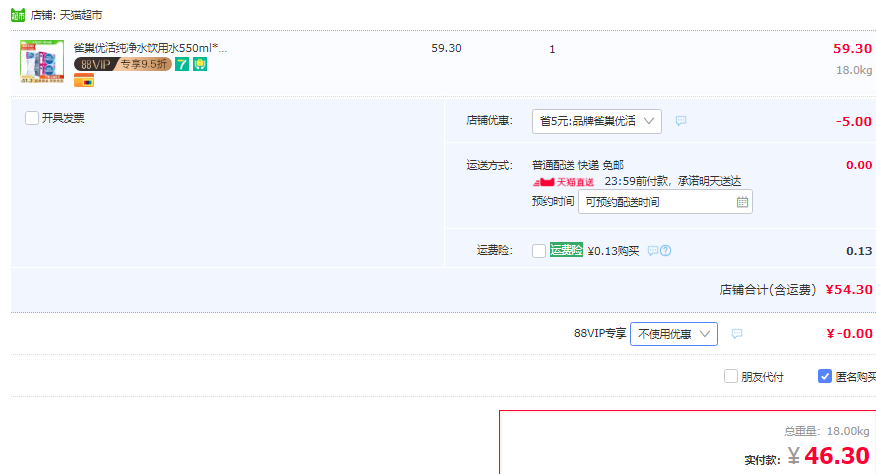The width and height of the screenshot is (876, 474).
Task: Click the question mark help icon for 运费险
Action: [665, 251]
